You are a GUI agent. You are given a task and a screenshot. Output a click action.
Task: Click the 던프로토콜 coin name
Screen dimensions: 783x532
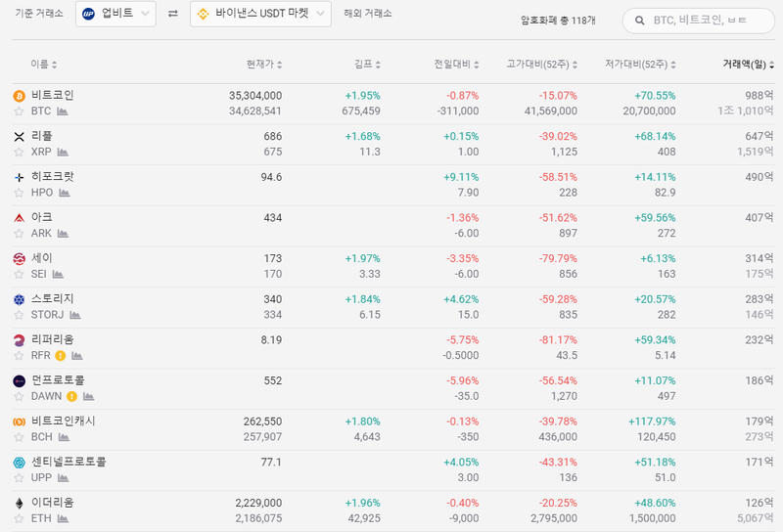[58, 380]
